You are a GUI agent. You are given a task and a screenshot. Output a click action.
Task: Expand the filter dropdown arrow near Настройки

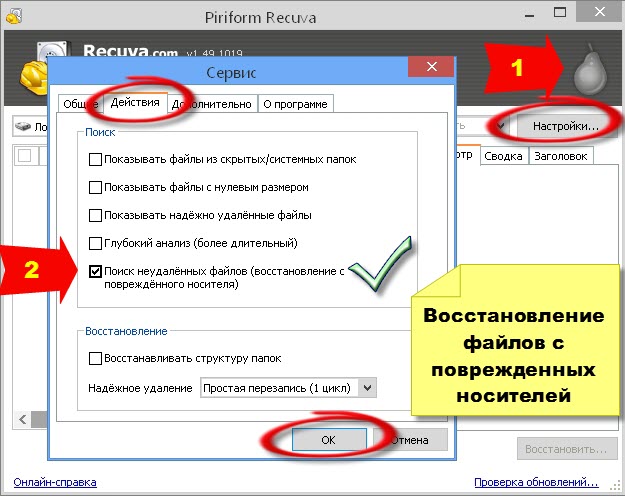501,126
